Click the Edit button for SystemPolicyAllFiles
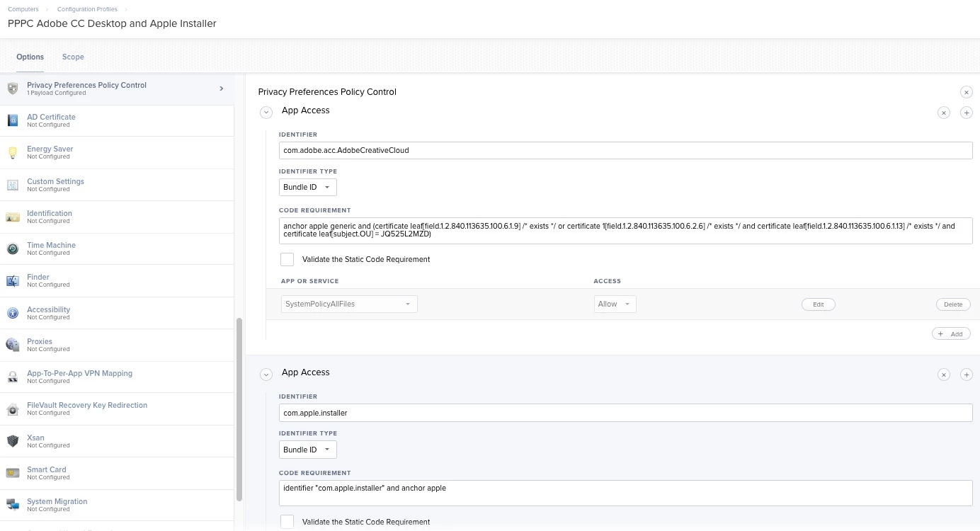The width and height of the screenshot is (980, 531). pos(818,304)
